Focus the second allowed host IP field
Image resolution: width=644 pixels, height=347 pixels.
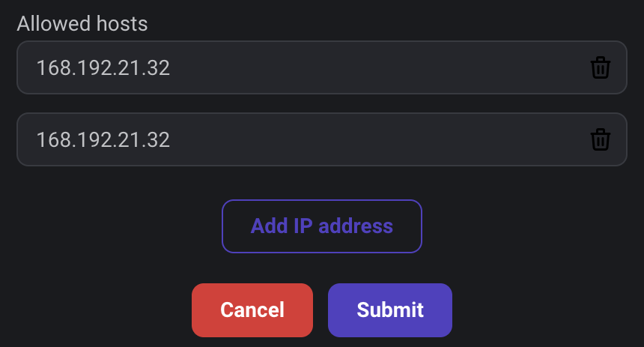coord(321,139)
